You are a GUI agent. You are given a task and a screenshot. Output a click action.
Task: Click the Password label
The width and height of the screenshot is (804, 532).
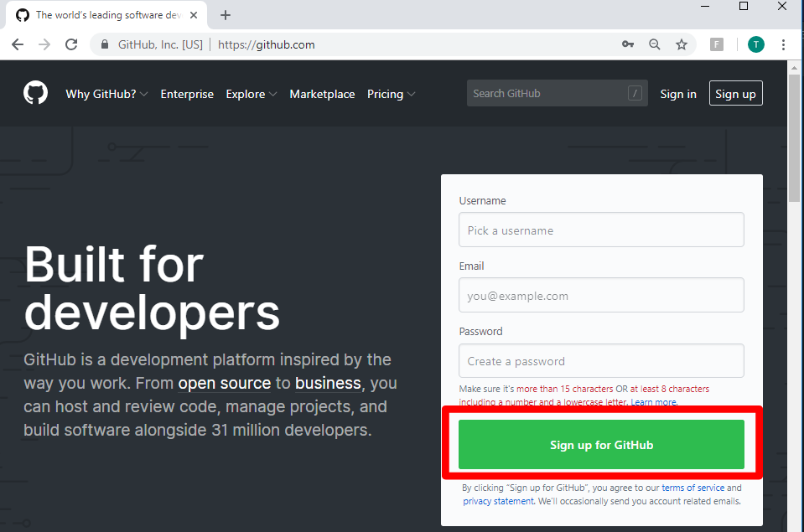point(481,332)
